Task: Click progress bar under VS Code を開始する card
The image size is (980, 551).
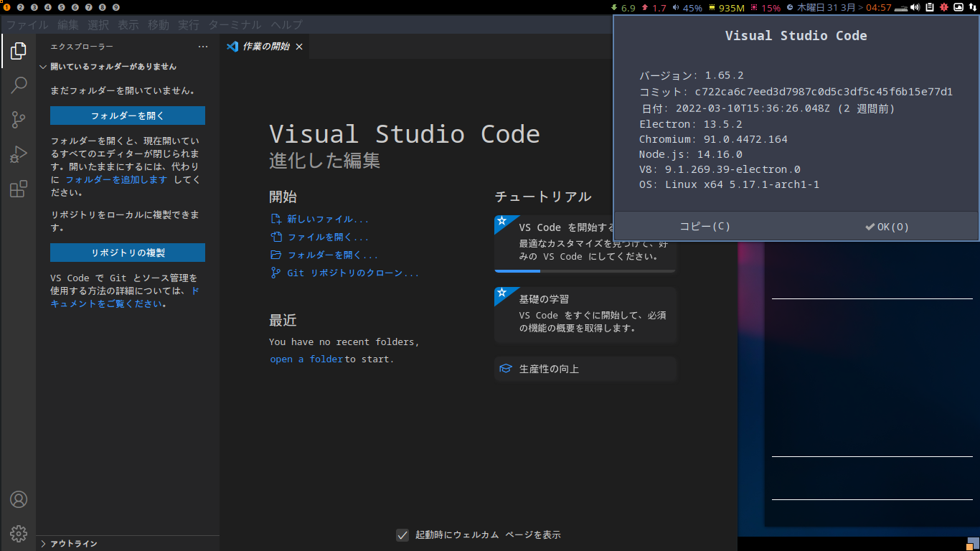Action: click(585, 270)
